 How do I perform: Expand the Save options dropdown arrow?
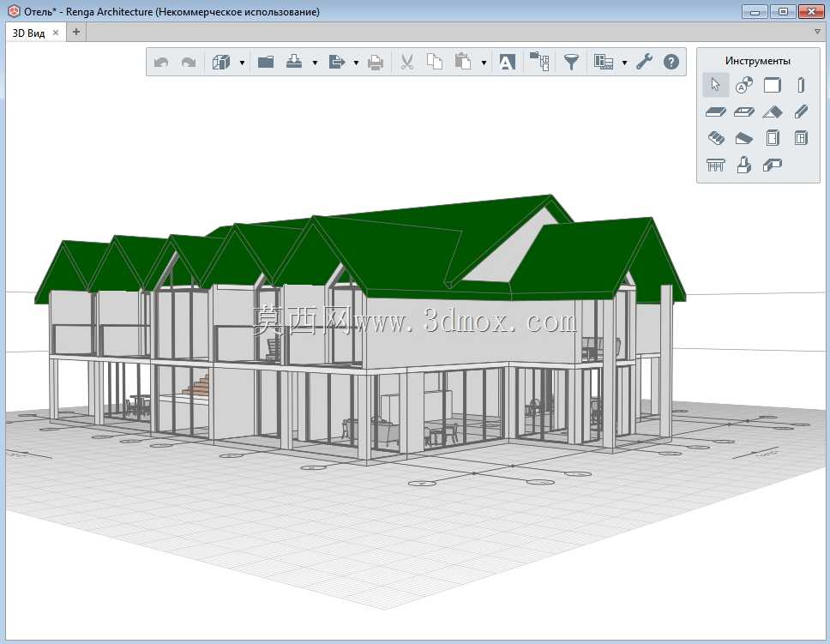[315, 63]
